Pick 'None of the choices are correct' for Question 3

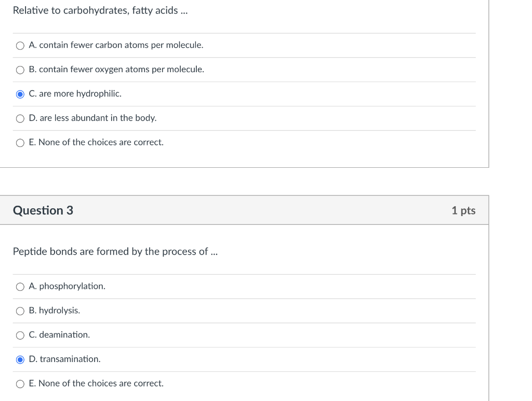coord(20,383)
